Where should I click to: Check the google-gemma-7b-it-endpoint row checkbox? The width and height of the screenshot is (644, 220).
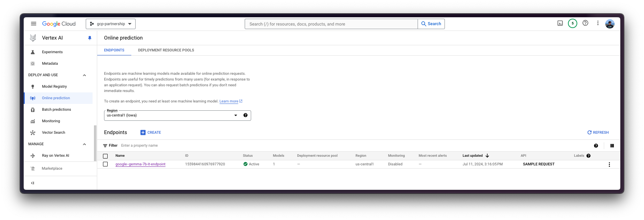tap(105, 164)
